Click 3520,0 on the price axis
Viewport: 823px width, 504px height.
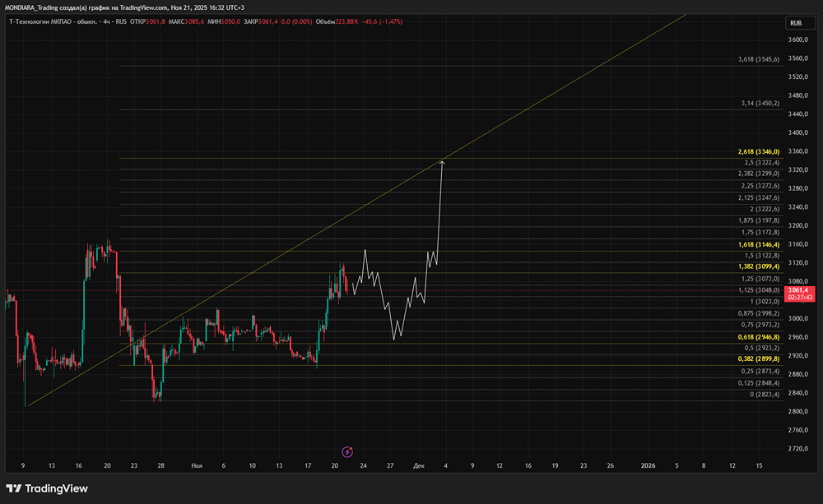[797, 76]
